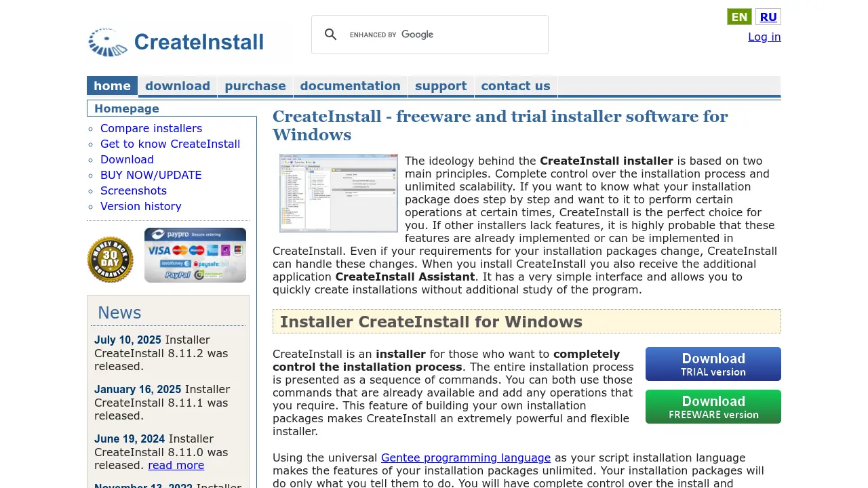The height and width of the screenshot is (488, 868).
Task: Click the PayPro payment methods banner
Action: point(195,255)
